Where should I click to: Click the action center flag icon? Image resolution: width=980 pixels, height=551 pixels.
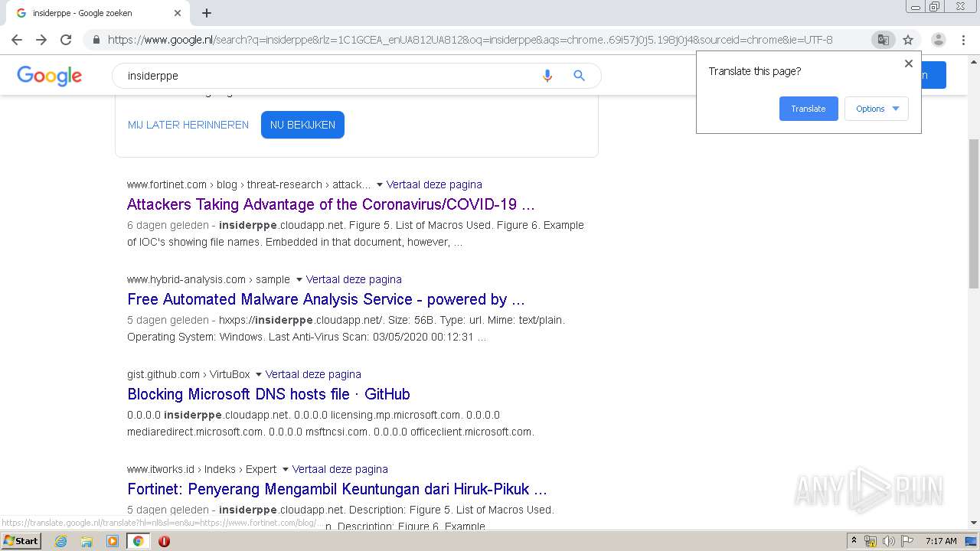(906, 541)
